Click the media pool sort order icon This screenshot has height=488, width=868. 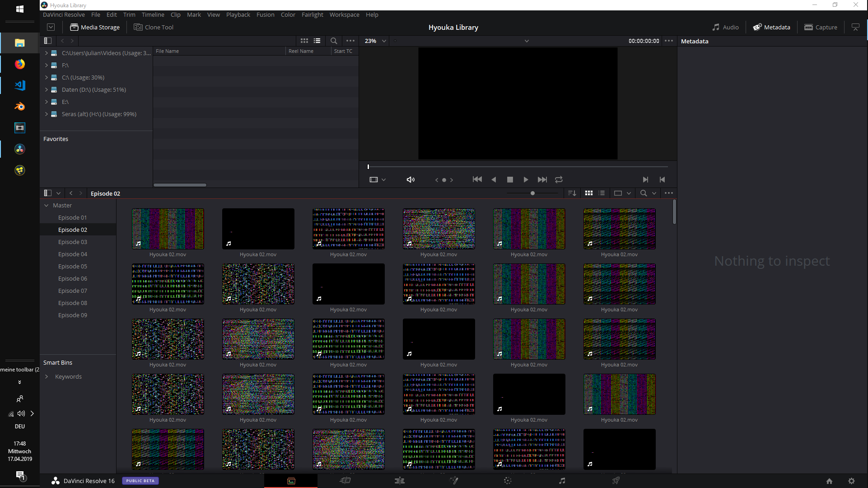pyautogui.click(x=572, y=193)
